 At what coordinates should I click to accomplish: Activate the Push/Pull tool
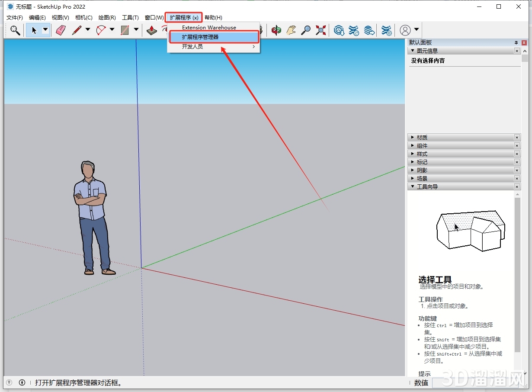tap(152, 30)
